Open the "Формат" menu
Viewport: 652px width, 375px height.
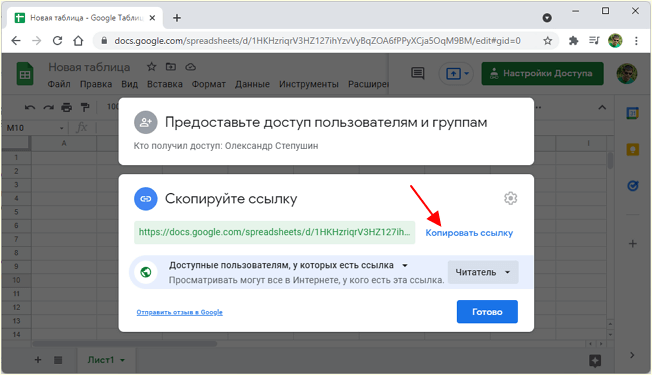click(209, 84)
